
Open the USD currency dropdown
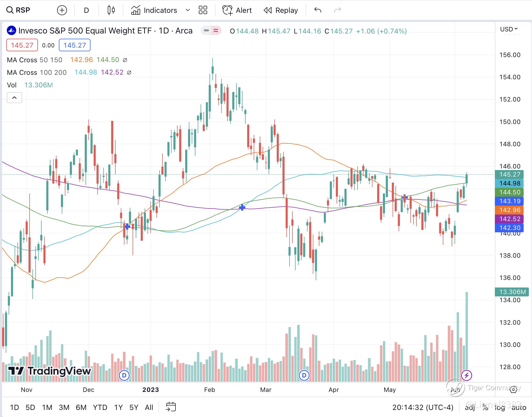[509, 29]
